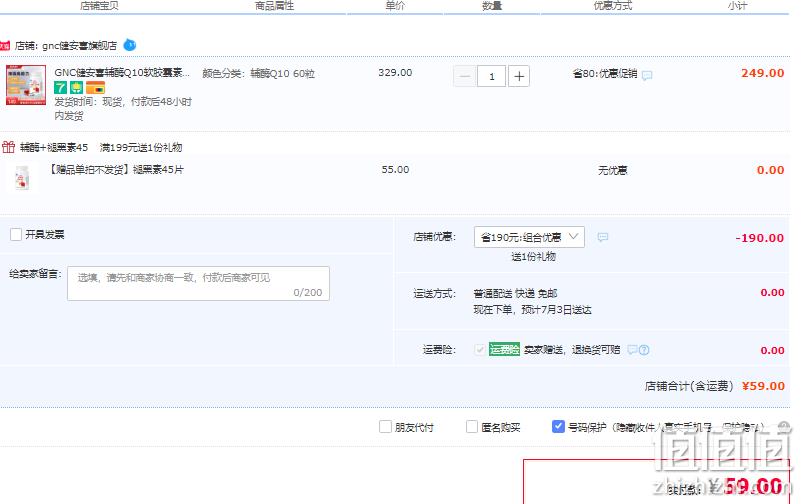This screenshot has height=504, width=802.
Task: Open comment bubble next to 省80:优惠促销
Action: click(647, 76)
